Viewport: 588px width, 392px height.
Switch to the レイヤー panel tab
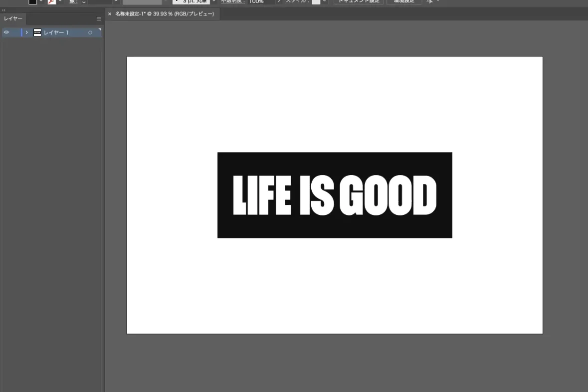tap(13, 18)
